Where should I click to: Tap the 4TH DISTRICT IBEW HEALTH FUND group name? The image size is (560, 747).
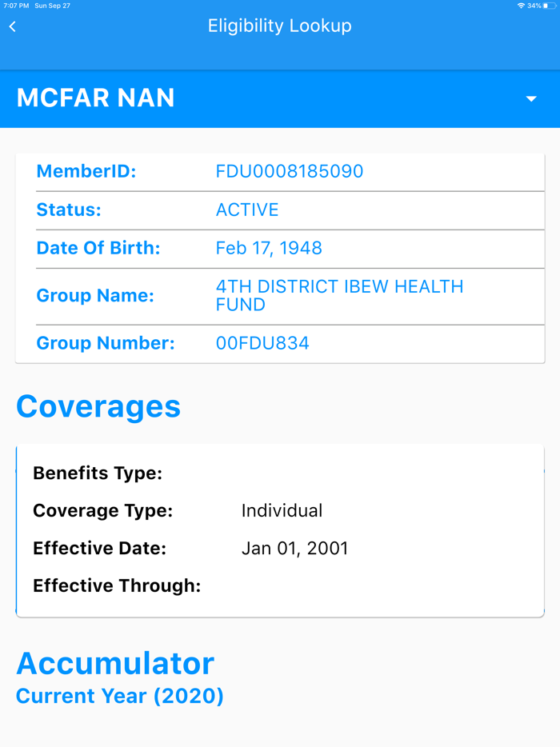click(x=339, y=295)
